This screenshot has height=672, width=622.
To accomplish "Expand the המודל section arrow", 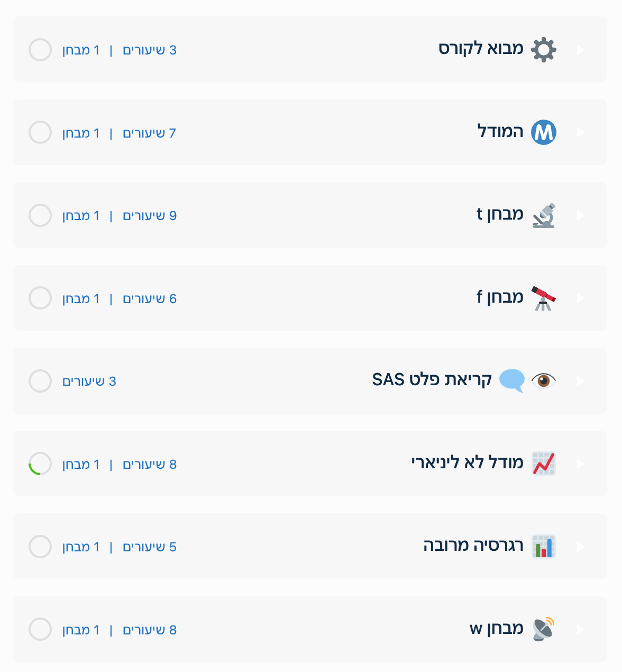I will pyautogui.click(x=580, y=132).
